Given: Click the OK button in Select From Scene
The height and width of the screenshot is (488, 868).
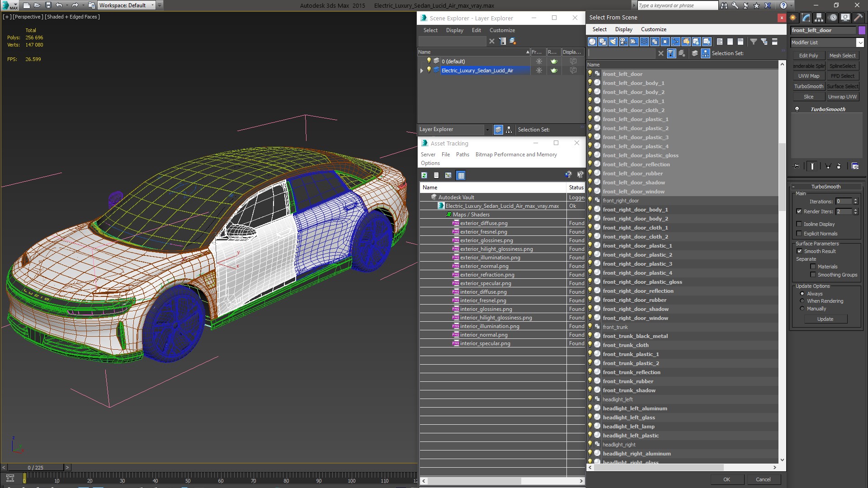Looking at the screenshot, I should tap(726, 479).
